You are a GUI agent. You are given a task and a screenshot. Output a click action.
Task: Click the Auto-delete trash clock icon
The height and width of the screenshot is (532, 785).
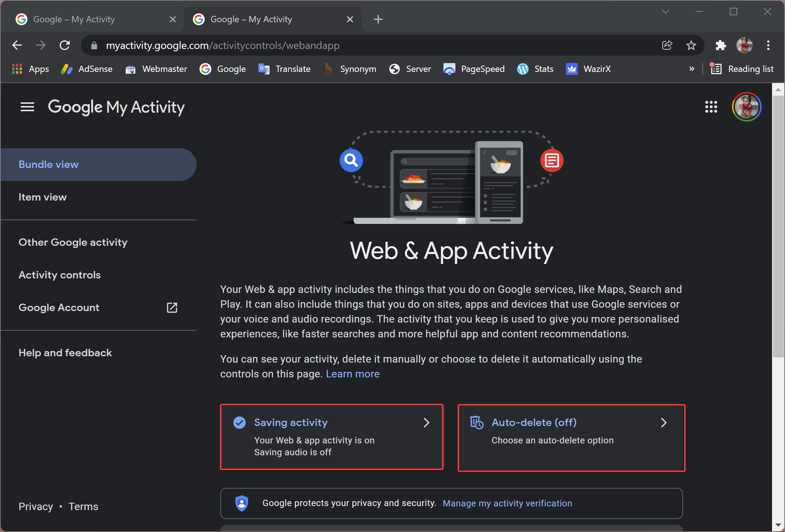pyautogui.click(x=476, y=422)
